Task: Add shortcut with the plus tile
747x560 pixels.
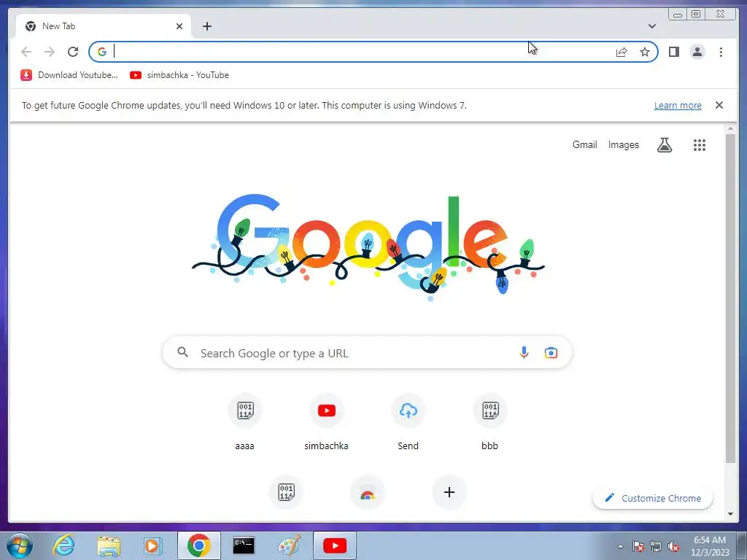Action: (449, 492)
